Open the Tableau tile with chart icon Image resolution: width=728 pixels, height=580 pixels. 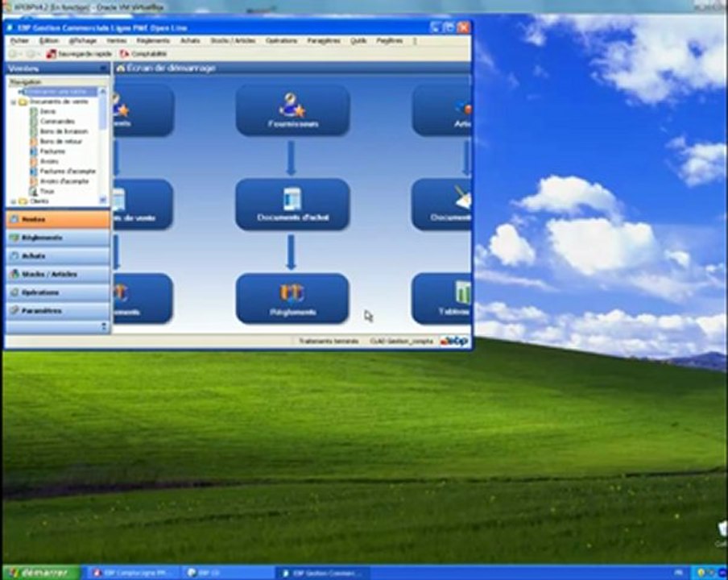(441, 298)
